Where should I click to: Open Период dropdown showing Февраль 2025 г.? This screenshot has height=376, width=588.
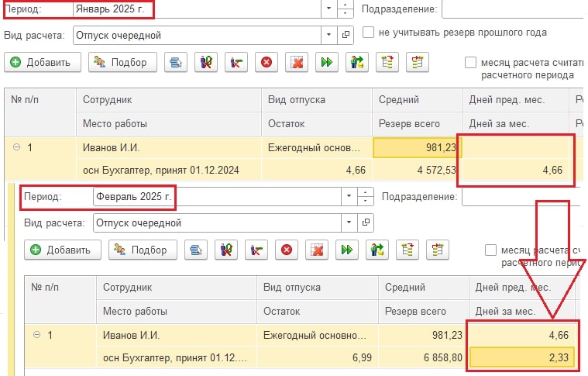click(349, 196)
